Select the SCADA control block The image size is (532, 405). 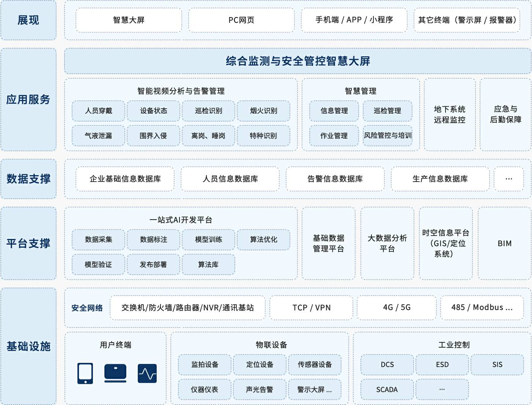(x=387, y=389)
